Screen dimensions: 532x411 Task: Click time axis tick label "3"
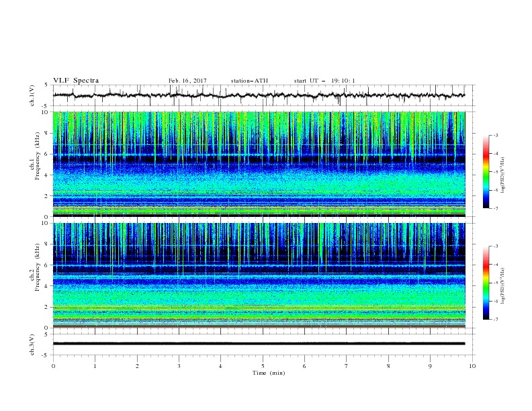[179, 366]
